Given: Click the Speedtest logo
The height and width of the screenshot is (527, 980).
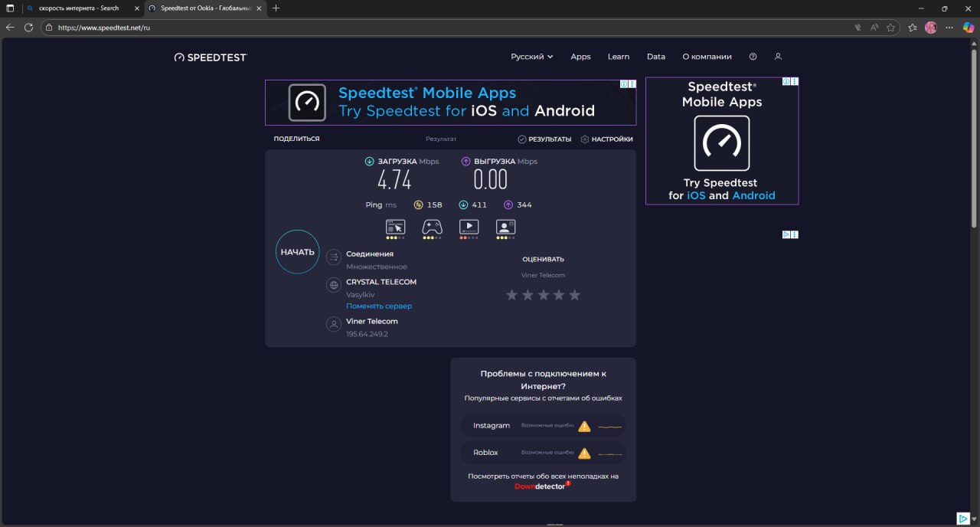Looking at the screenshot, I should click(x=211, y=57).
